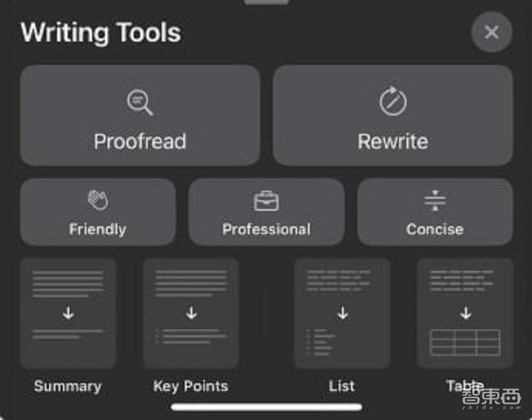Tap the Rewrite label
This screenshot has width=532, height=420.
coord(393,141)
